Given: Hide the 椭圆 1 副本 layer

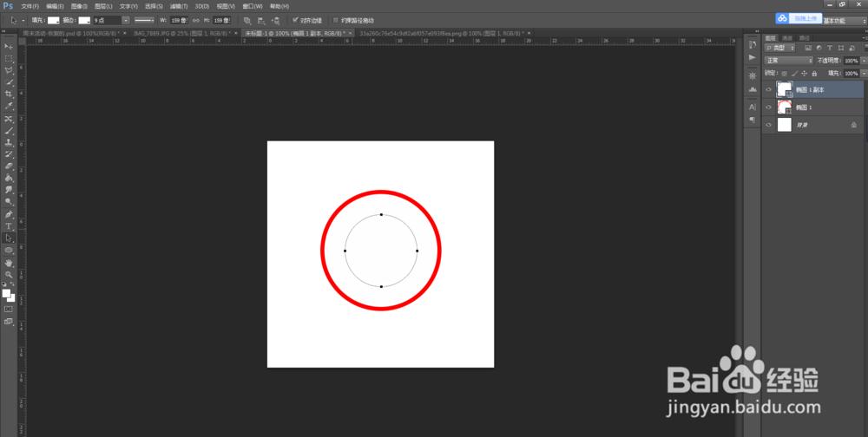Looking at the screenshot, I should point(768,89).
